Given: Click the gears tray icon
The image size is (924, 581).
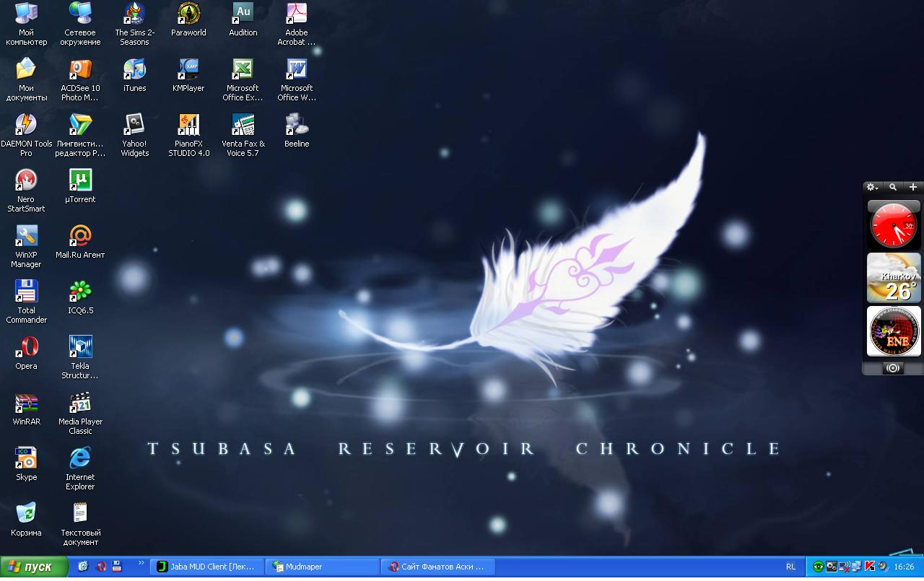Looking at the screenshot, I should pos(831,567).
